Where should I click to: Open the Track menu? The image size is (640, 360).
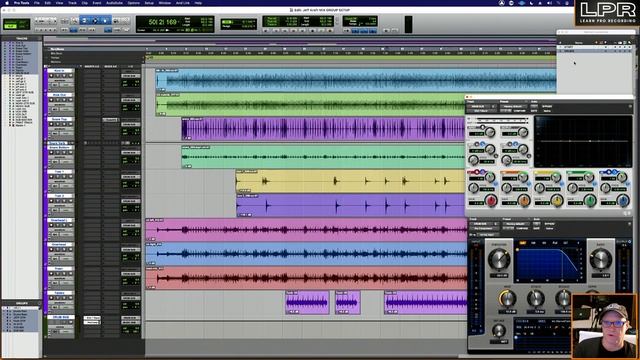coord(72,2)
